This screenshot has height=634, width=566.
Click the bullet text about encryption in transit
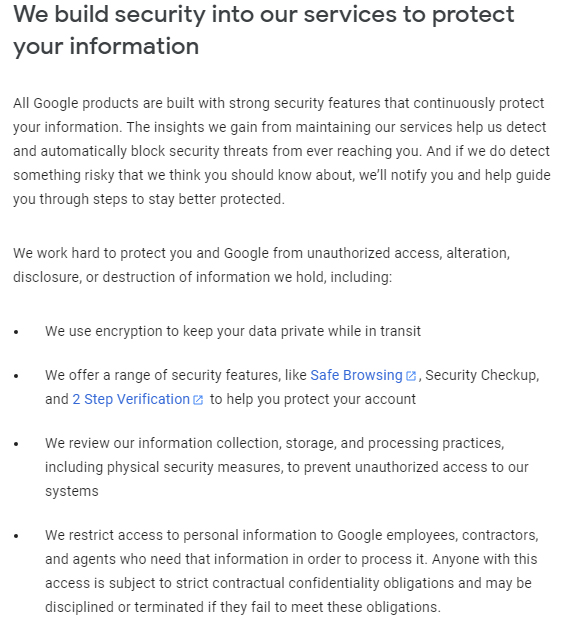click(x=233, y=331)
